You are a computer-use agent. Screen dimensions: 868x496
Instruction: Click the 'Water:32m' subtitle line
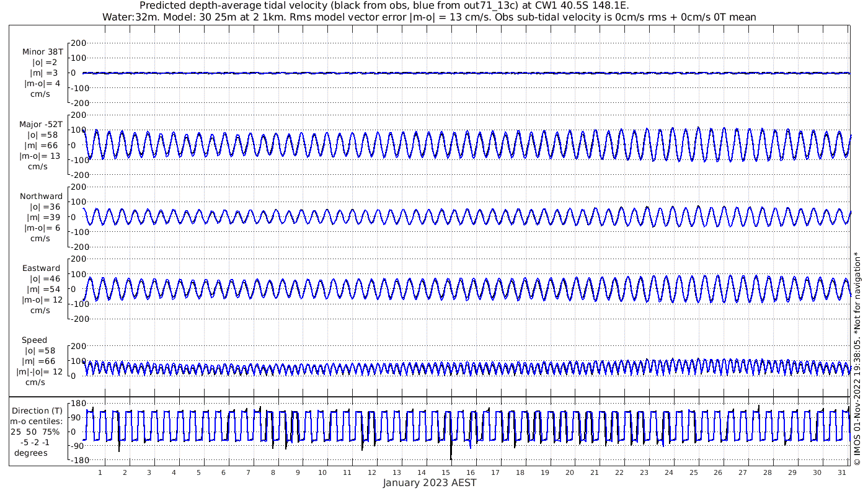(x=429, y=17)
